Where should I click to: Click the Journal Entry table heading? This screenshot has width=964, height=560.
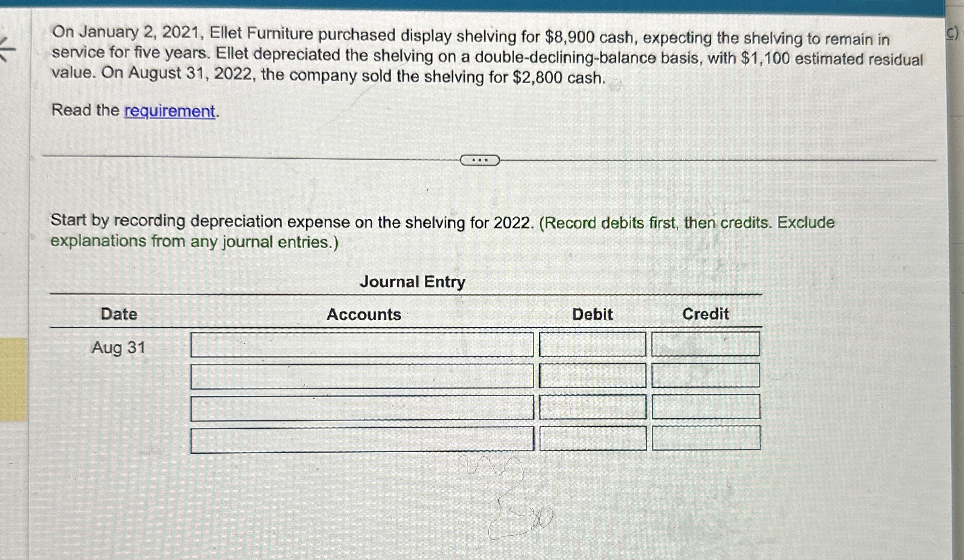[x=412, y=282]
